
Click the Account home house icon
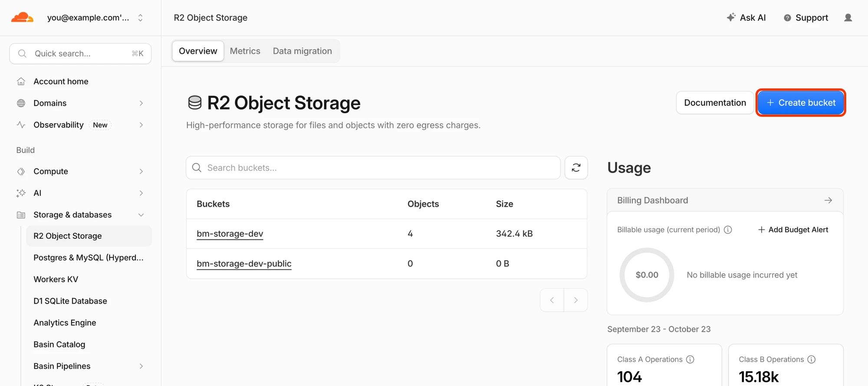21,82
